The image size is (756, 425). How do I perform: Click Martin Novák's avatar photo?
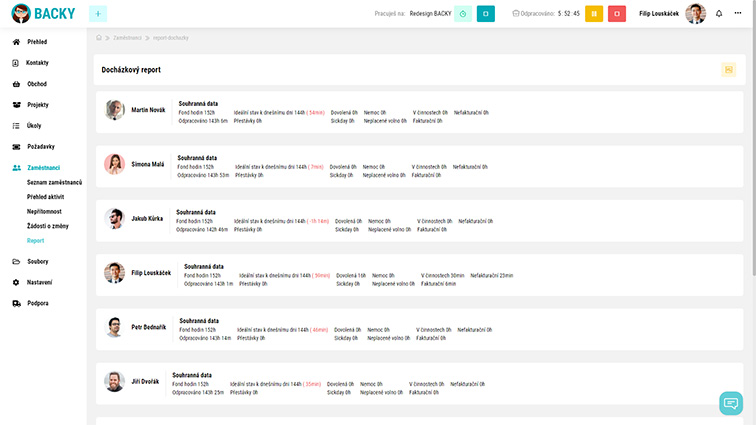pyautogui.click(x=115, y=110)
